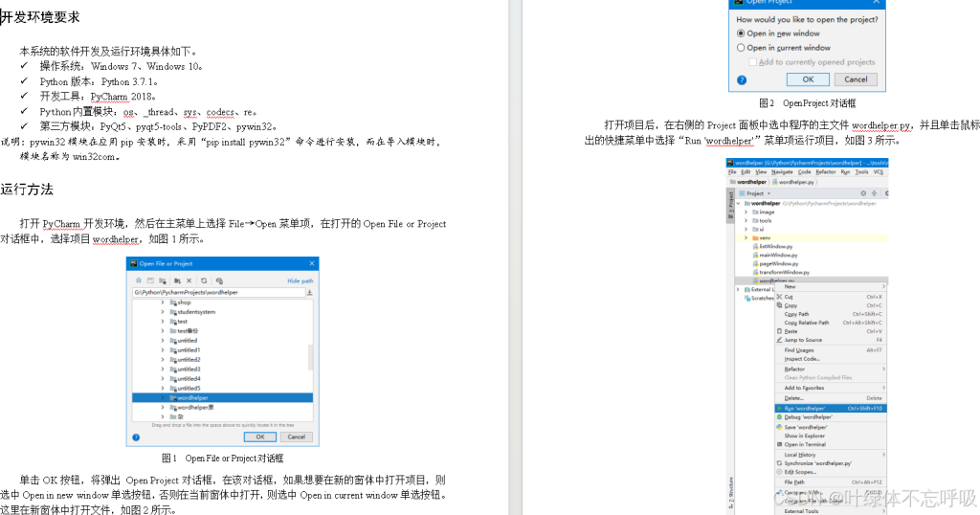Image resolution: width=980 pixels, height=515 pixels.
Task: Open Refactor menu in PyCharm menu bar
Action: (x=826, y=172)
